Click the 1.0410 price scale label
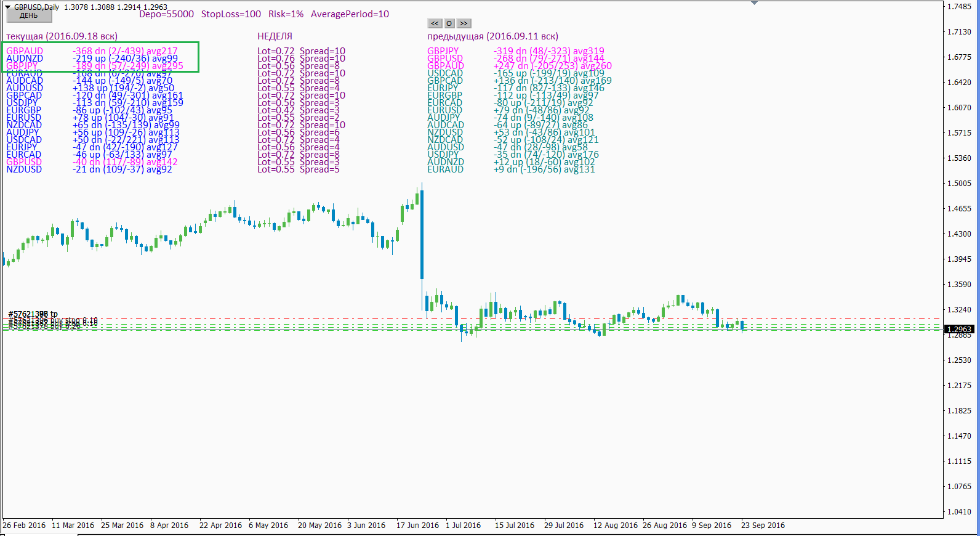This screenshot has width=980, height=536. tap(959, 512)
